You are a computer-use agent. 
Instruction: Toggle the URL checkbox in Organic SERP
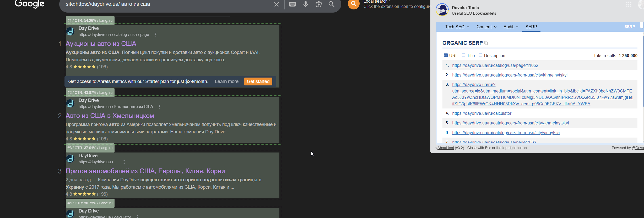(x=446, y=55)
